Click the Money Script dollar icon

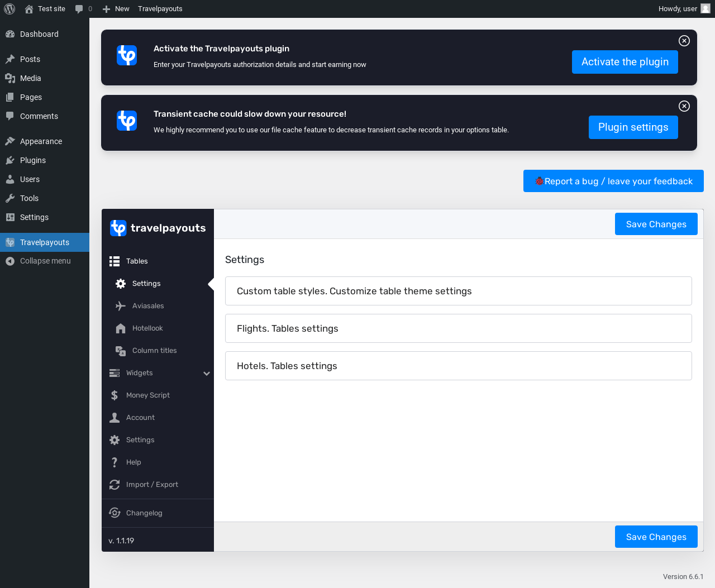115,395
